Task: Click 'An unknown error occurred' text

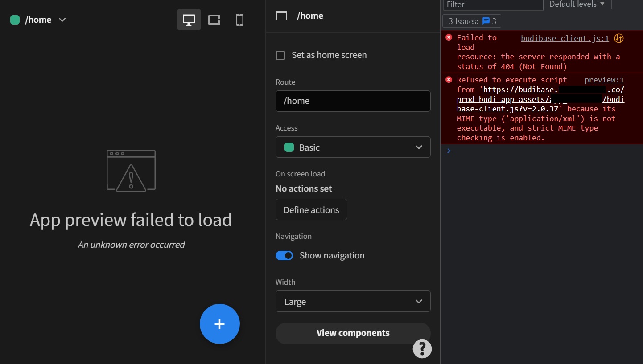Action: coord(131,245)
